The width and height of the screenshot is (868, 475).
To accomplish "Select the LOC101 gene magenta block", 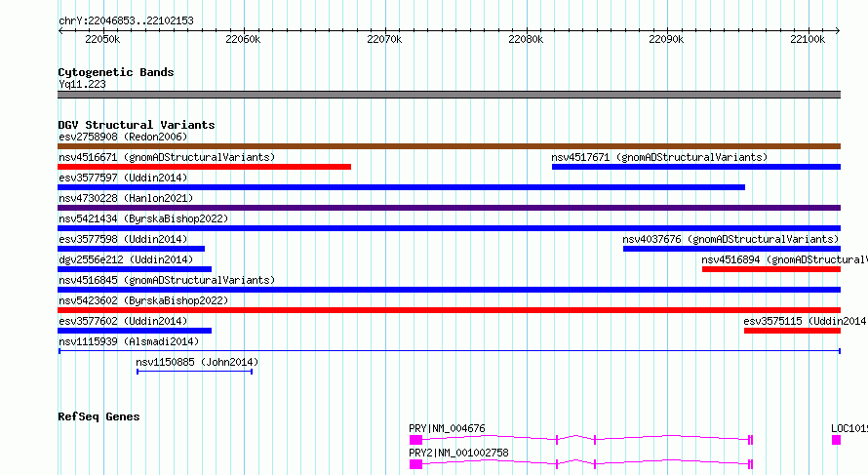I will point(837,440).
